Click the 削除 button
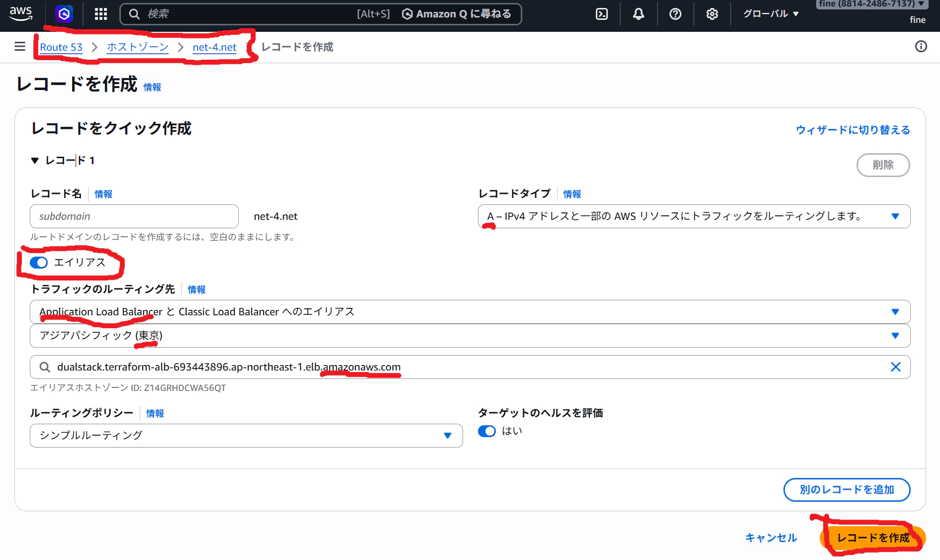This screenshot has width=940, height=560. 883,165
